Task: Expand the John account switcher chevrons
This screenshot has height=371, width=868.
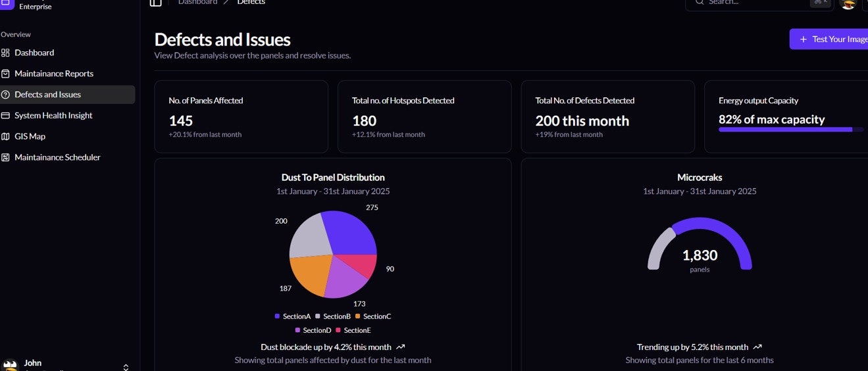Action: pos(126,366)
